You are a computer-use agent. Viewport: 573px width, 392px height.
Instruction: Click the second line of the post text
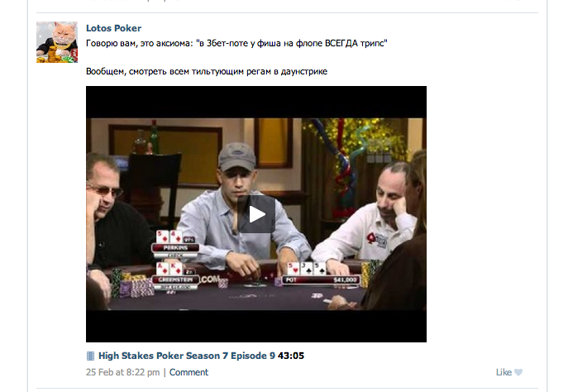207,71
